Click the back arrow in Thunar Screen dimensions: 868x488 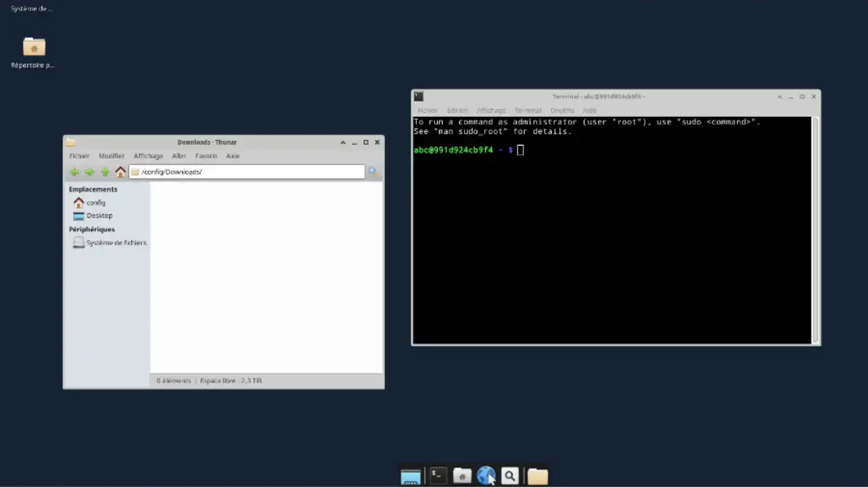click(x=74, y=172)
